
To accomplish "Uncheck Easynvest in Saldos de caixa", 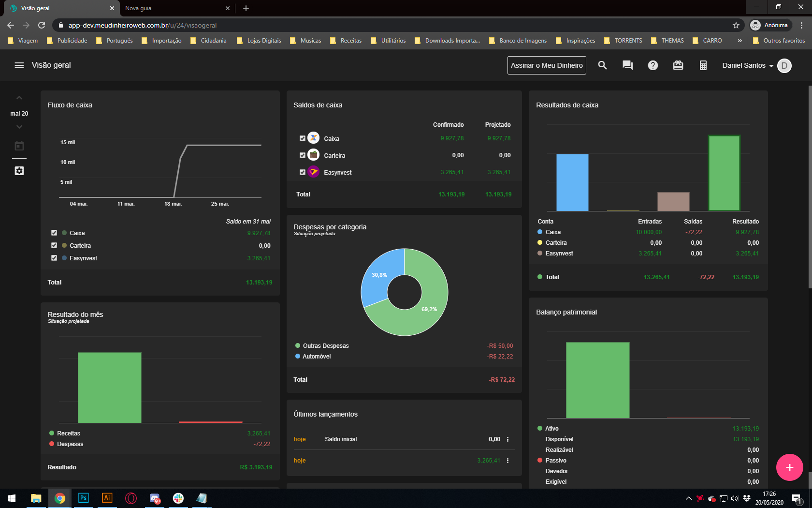I will tap(303, 172).
